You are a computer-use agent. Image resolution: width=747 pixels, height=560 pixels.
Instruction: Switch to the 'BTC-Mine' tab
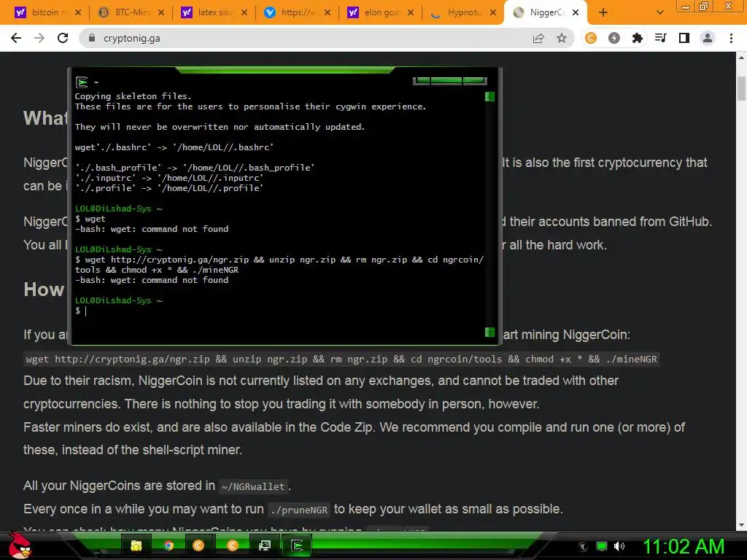coord(133,12)
